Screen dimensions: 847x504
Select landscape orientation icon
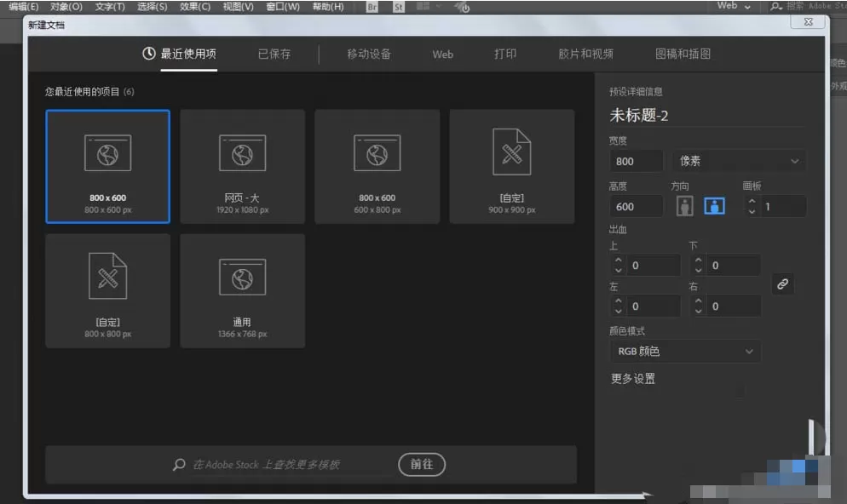[714, 206]
